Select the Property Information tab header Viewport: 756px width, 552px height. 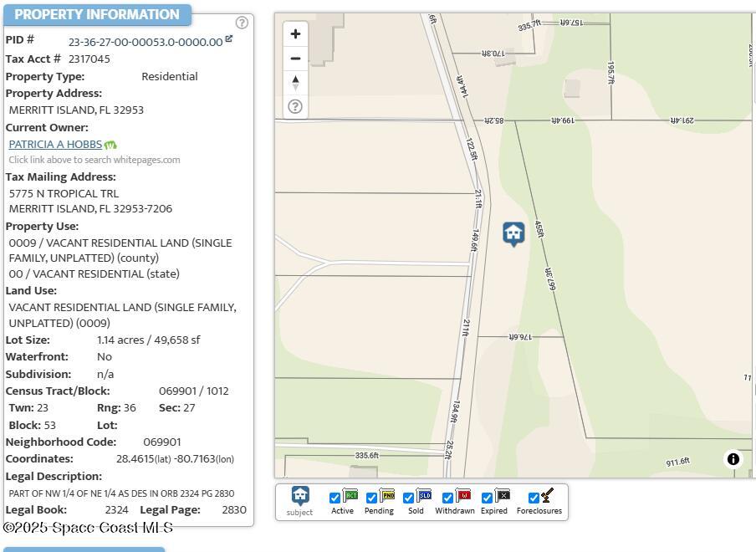[97, 15]
